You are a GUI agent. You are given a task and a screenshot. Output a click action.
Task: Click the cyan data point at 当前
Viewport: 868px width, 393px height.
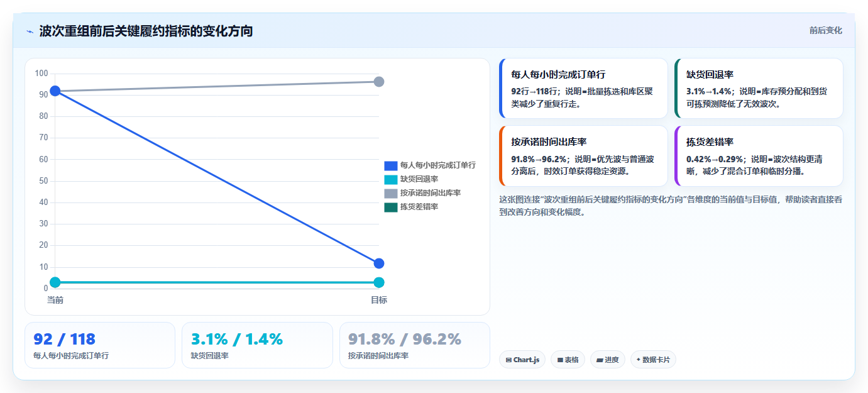coord(55,282)
